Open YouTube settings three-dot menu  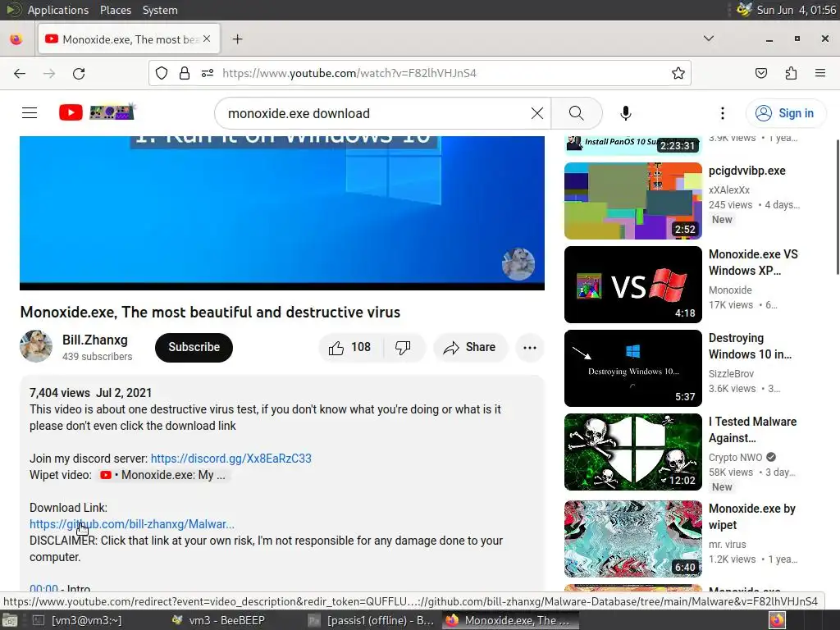point(722,113)
